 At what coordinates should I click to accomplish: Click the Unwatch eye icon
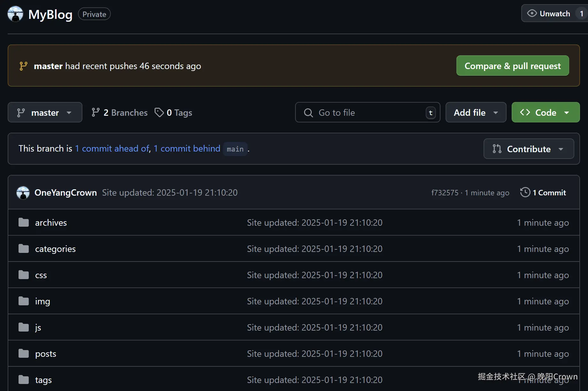[x=532, y=13]
